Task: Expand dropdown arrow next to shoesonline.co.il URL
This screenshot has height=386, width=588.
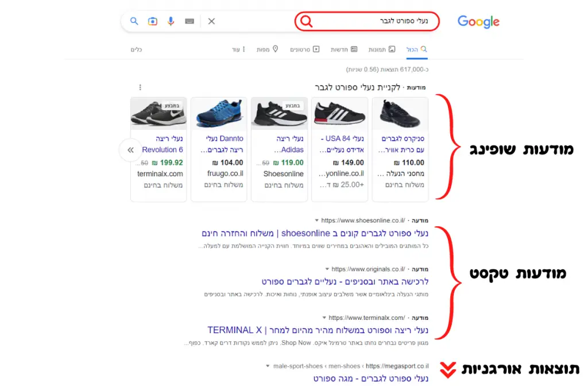Action: [316, 221]
